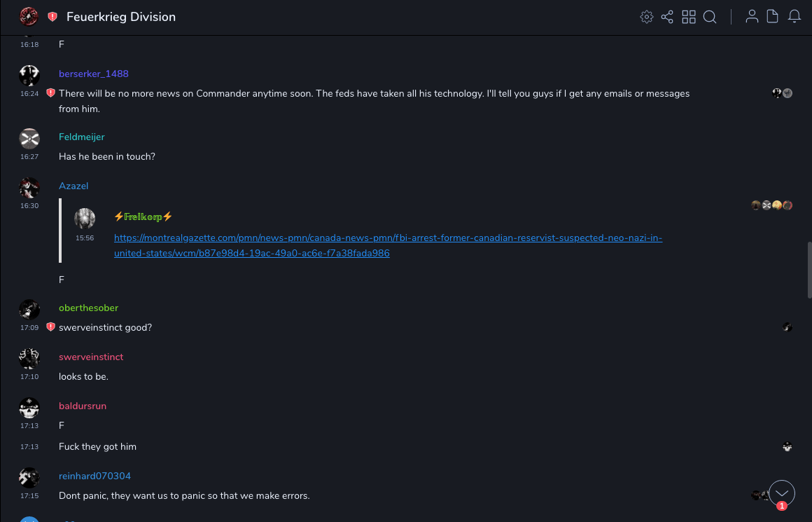Viewport: 812px width, 522px height.
Task: Click the share icon in header
Action: tap(667, 17)
